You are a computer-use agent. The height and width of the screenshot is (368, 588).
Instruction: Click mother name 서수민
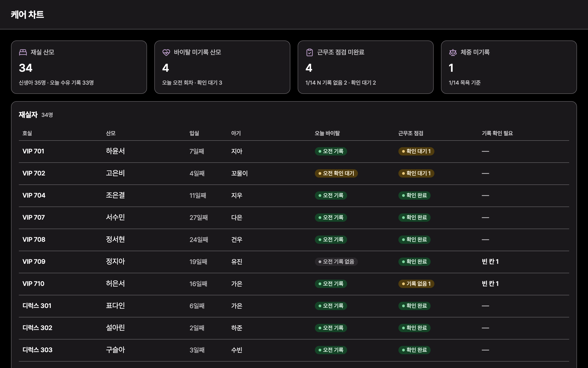coord(115,217)
